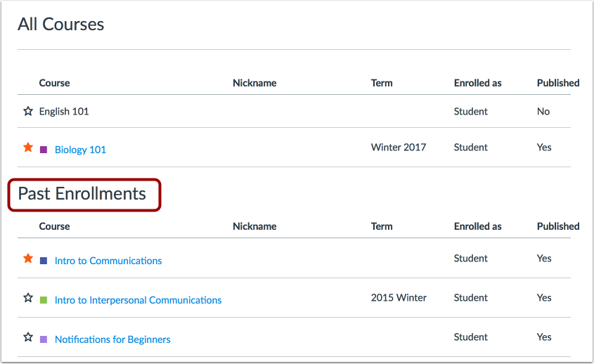
Task: Unfavorite Biology 101 via the orange star
Action: pos(28,148)
